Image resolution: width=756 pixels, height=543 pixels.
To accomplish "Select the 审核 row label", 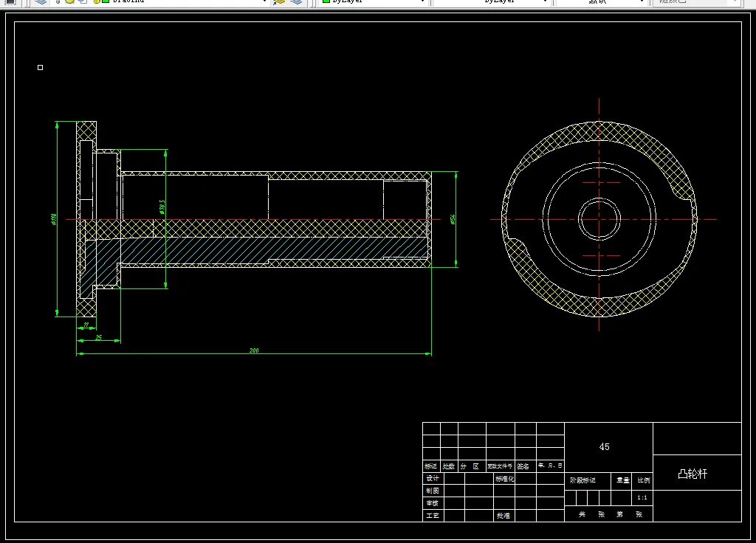I will (x=433, y=503).
